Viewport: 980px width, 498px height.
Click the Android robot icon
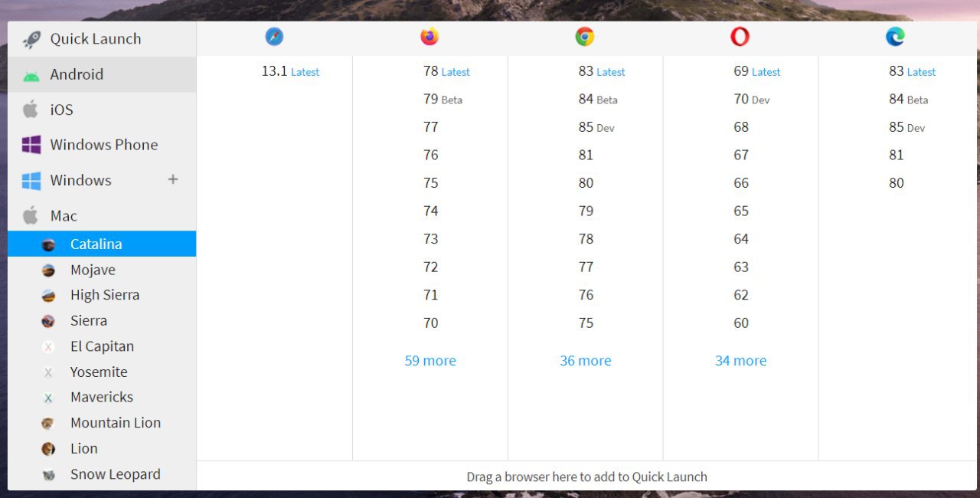[x=31, y=75]
